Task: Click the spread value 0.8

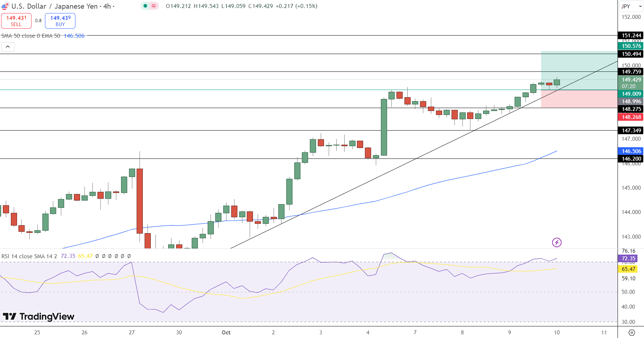Action: [x=38, y=21]
